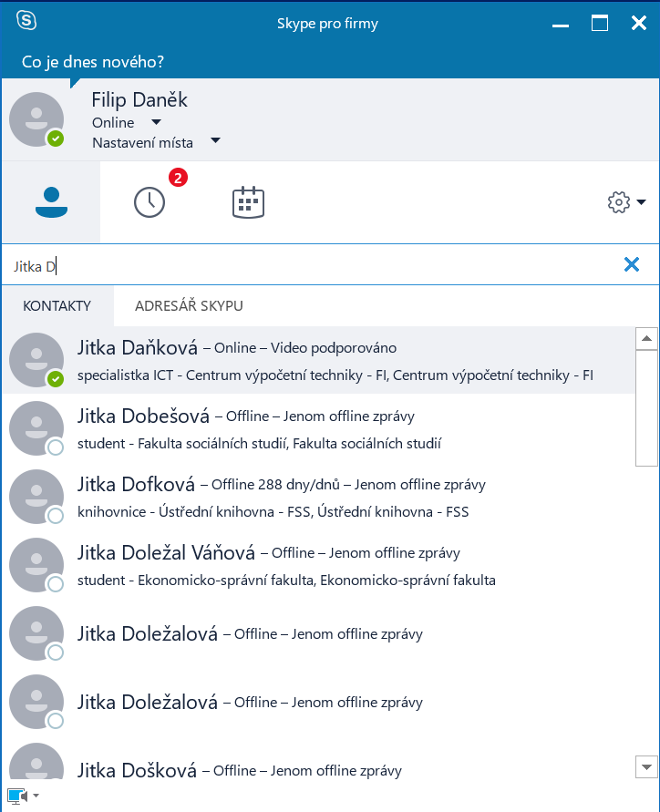Minimize the Skype pro firmy window
Image resolution: width=660 pixels, height=812 pixels.
561,24
